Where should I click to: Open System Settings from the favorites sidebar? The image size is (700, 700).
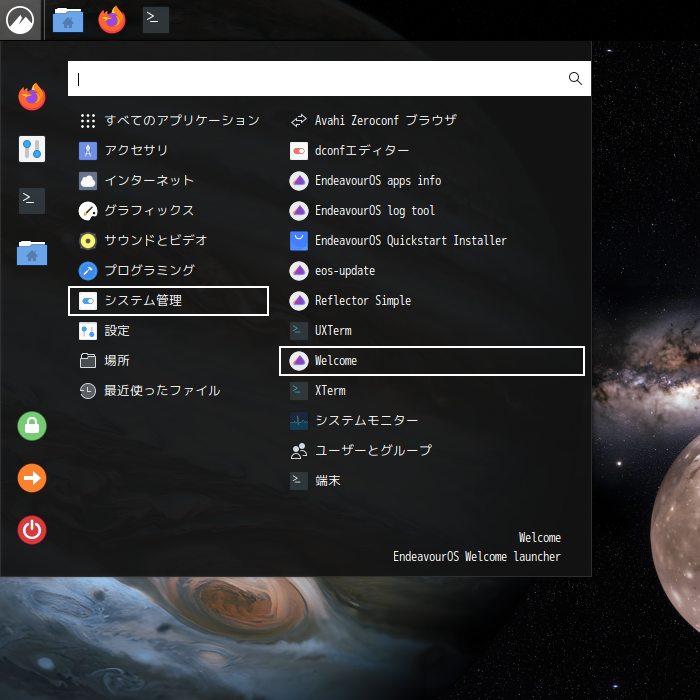pos(32,149)
